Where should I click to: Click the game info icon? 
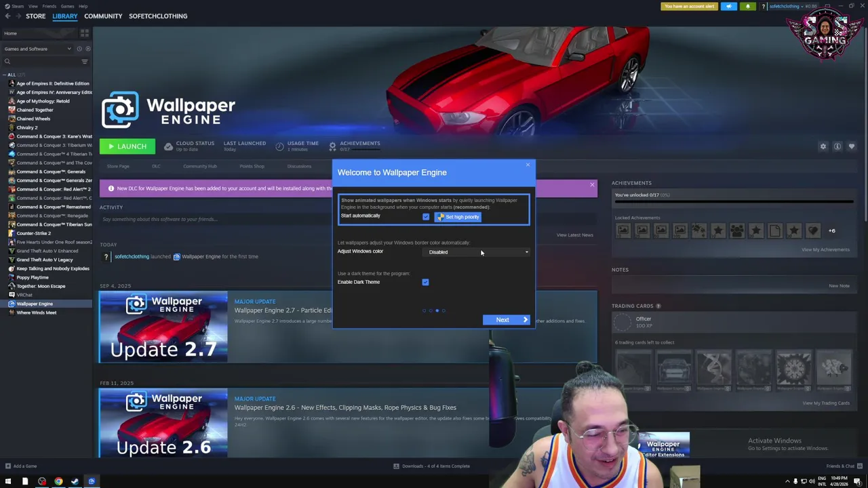click(837, 146)
